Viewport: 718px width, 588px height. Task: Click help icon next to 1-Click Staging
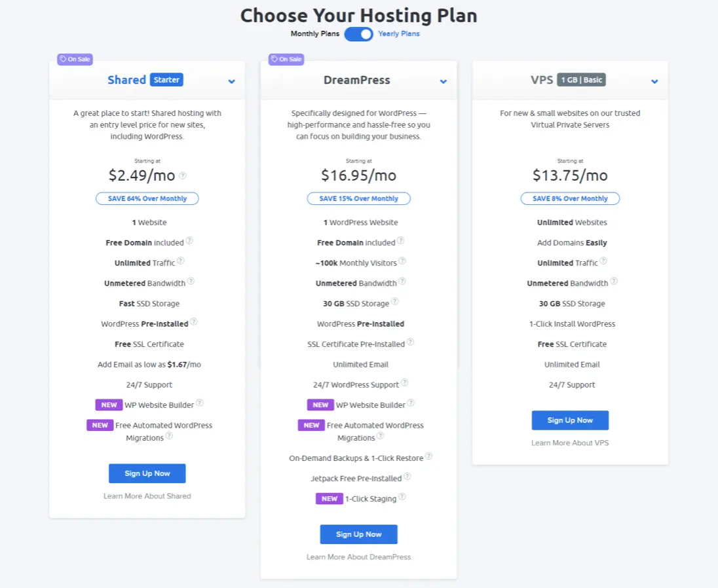tap(402, 497)
